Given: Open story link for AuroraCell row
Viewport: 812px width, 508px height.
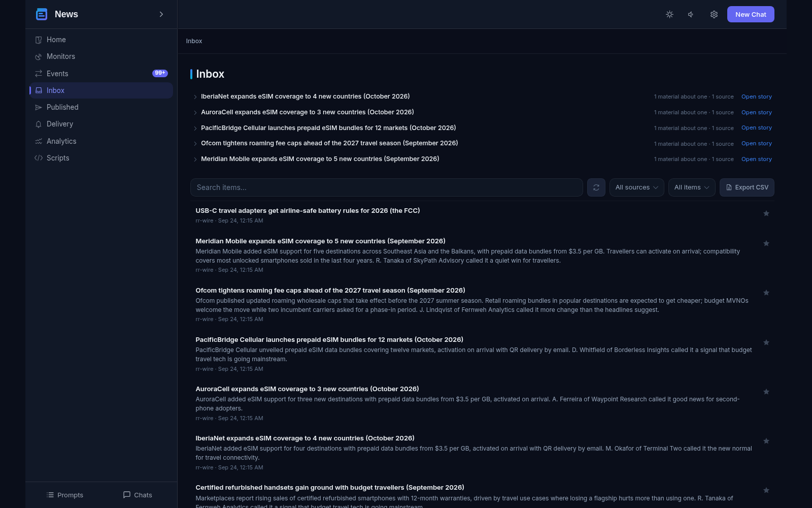Looking at the screenshot, I should (756, 112).
